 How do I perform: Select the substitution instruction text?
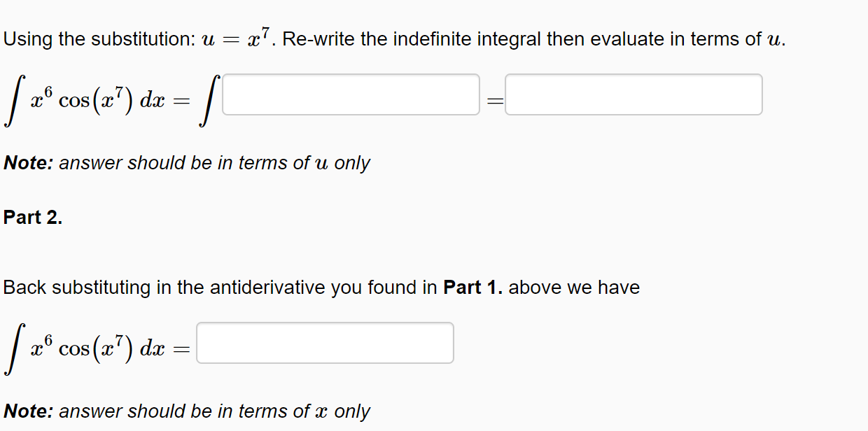[x=392, y=38]
